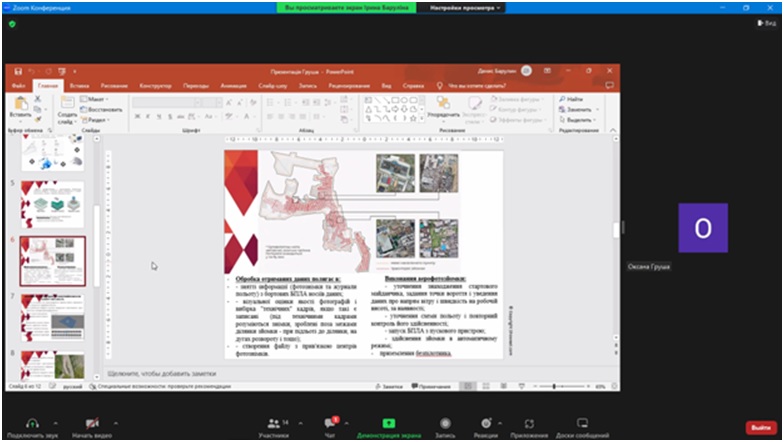Toggle underline formatting in the Font group
Viewport: 784px width, 442px height.
pyautogui.click(x=159, y=116)
